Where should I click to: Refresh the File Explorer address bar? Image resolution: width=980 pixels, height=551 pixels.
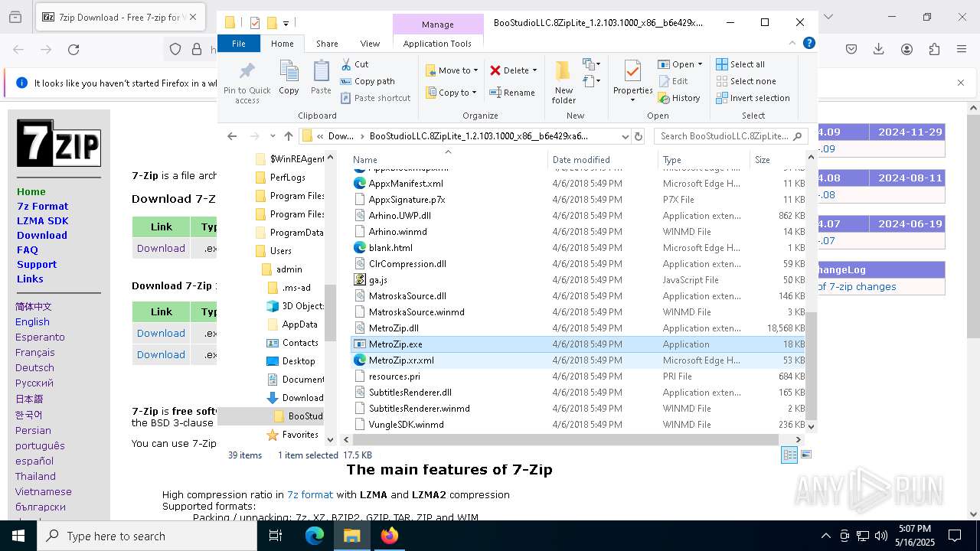639,136
